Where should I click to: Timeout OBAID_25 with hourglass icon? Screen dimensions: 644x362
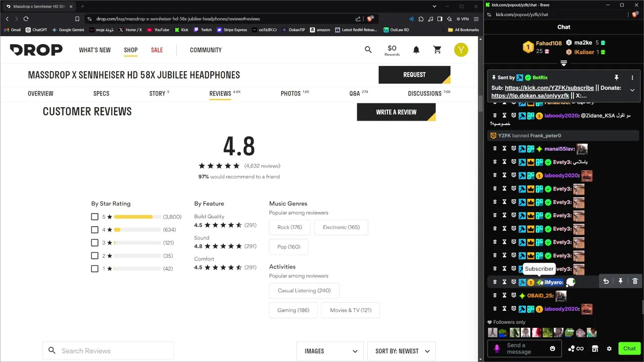pos(504,296)
